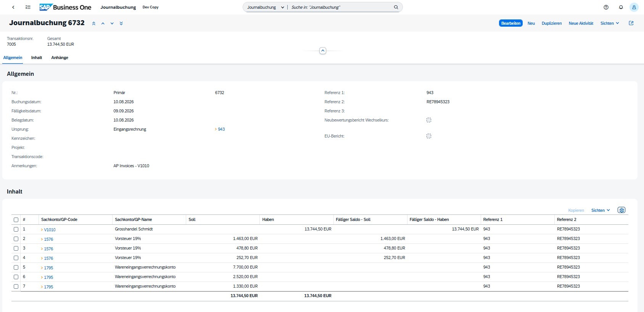
Task: Click the Fälligkeitsdatum value 09.09.2026
Action: point(124,111)
